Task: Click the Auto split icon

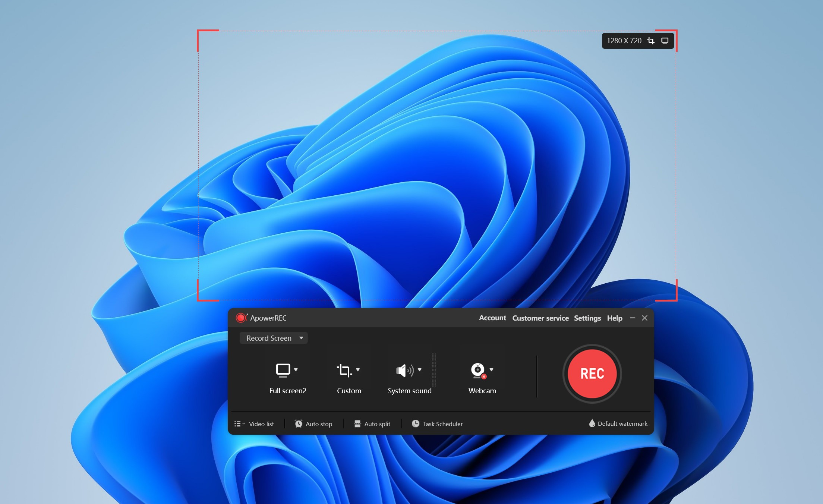Action: click(x=357, y=423)
